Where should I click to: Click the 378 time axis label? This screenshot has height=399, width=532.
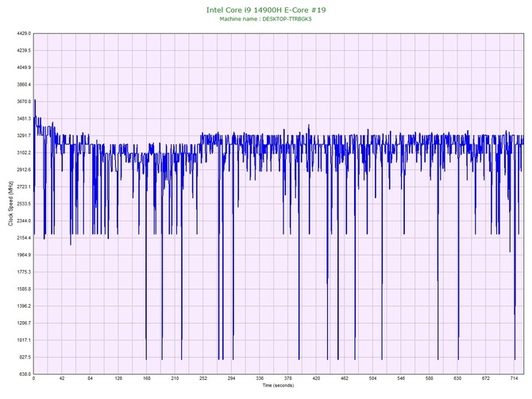pos(287,378)
